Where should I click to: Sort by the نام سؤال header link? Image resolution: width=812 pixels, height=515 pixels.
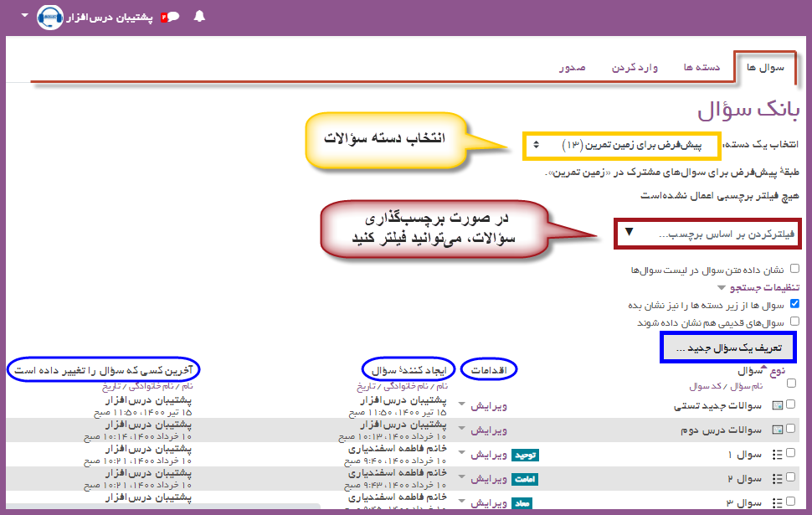pyautogui.click(x=746, y=386)
